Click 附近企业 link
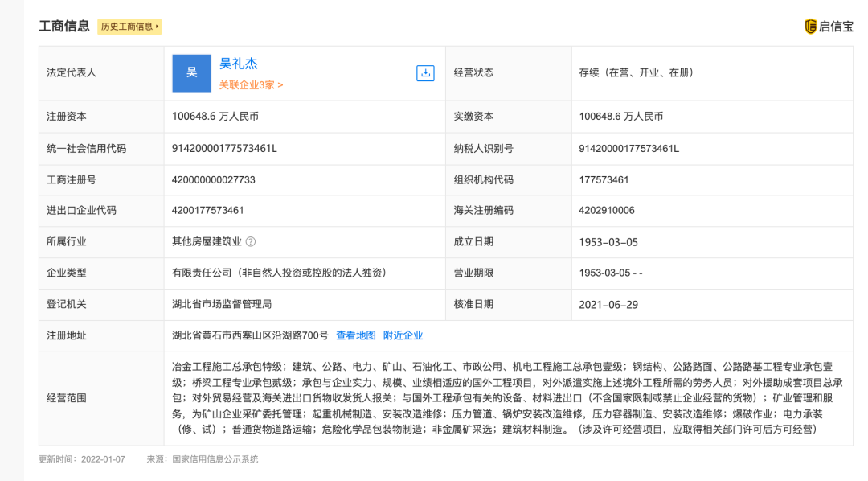868x481 pixels. [403, 335]
